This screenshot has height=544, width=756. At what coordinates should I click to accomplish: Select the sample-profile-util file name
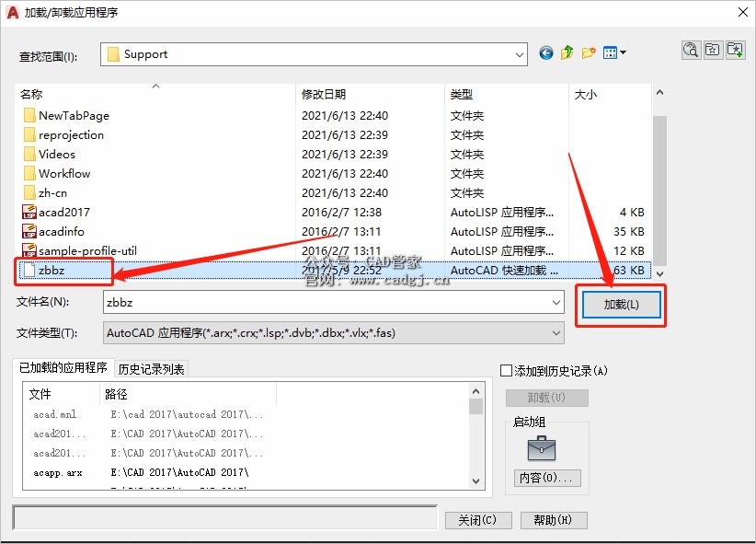87,251
